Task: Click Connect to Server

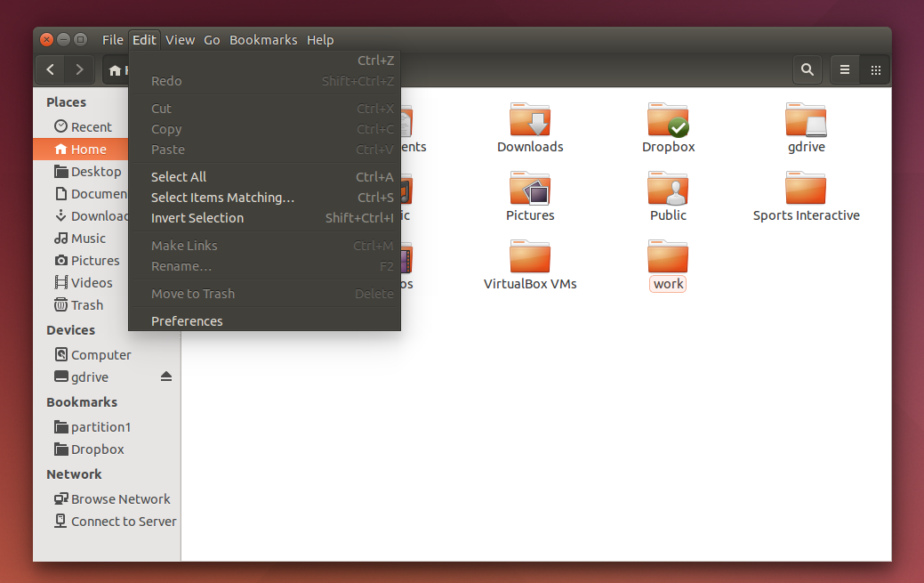Action: [x=122, y=521]
